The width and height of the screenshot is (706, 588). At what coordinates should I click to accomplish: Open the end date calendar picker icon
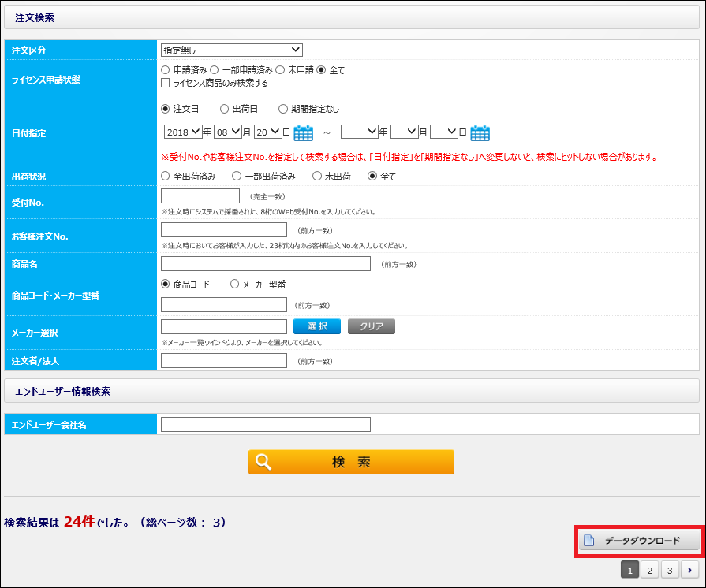click(480, 133)
